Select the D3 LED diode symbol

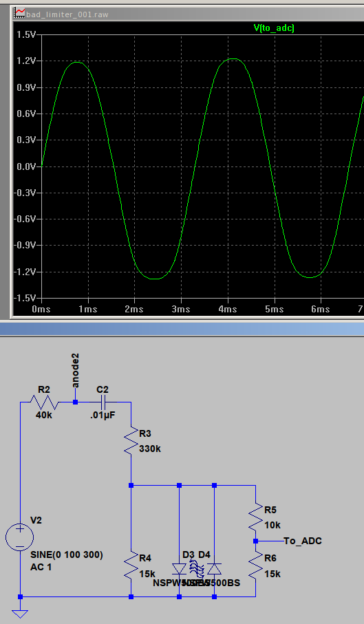pyautogui.click(x=180, y=569)
